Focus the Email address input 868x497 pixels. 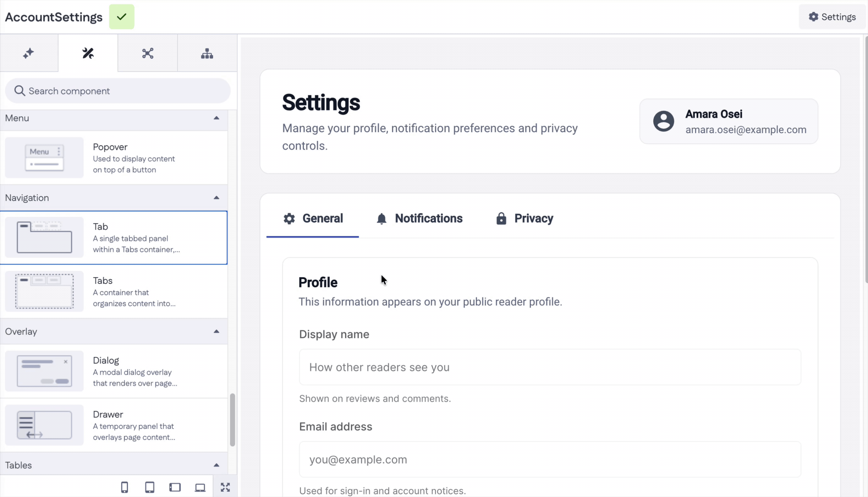pyautogui.click(x=550, y=460)
